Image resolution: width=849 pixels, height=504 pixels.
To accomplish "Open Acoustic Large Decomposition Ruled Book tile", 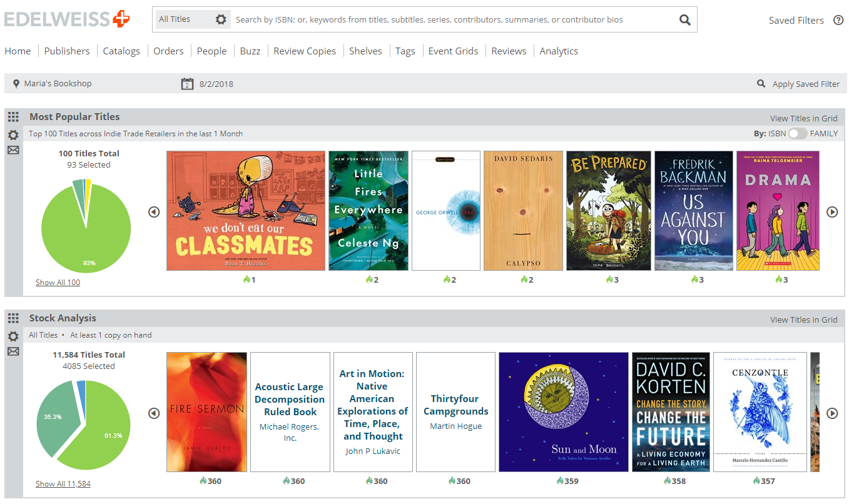I will click(x=290, y=412).
